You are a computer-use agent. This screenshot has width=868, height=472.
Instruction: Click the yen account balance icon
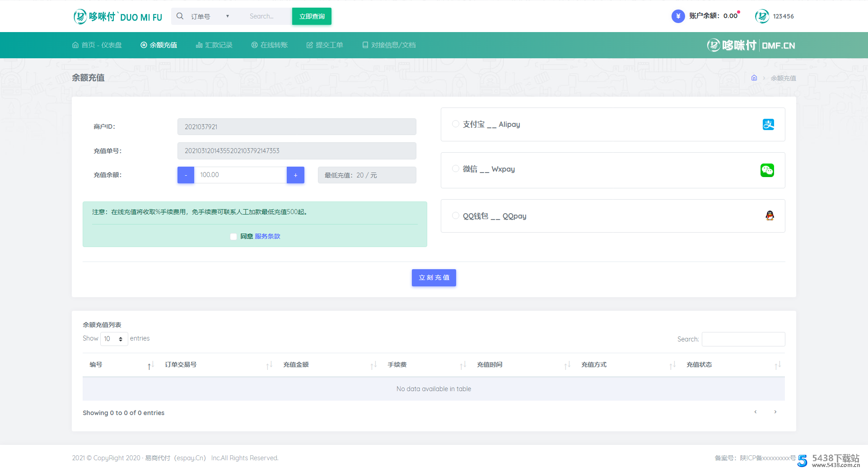[678, 16]
